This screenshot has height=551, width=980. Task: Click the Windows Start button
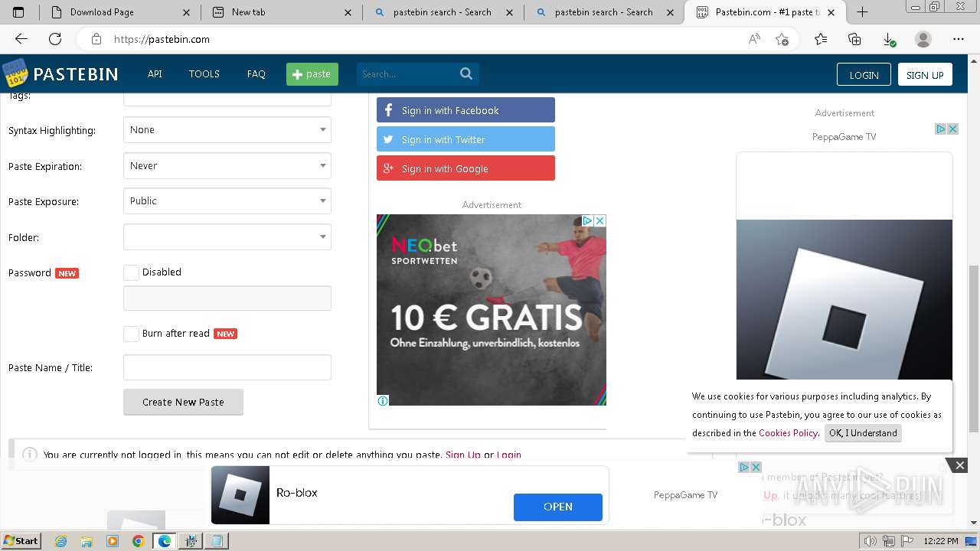(x=21, y=541)
